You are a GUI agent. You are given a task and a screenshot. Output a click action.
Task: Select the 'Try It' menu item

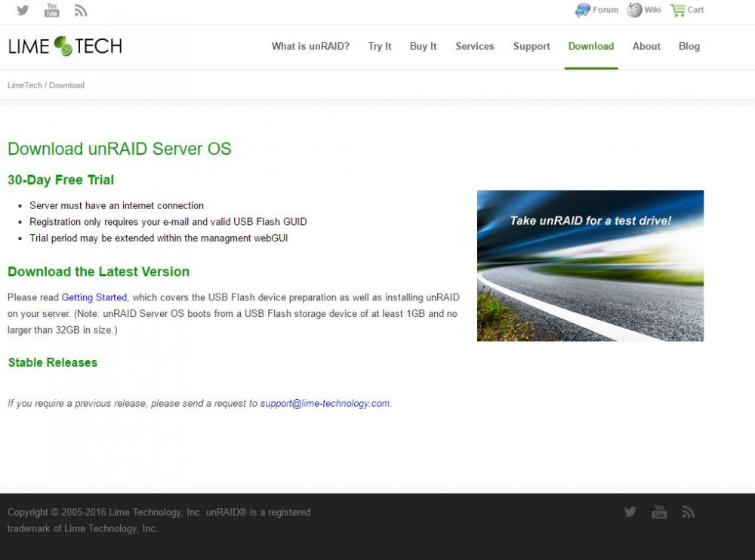pyautogui.click(x=380, y=46)
